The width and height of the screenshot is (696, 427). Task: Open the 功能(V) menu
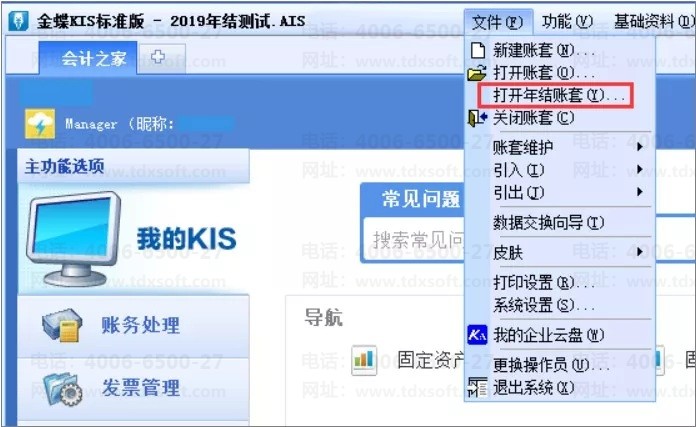coord(567,21)
